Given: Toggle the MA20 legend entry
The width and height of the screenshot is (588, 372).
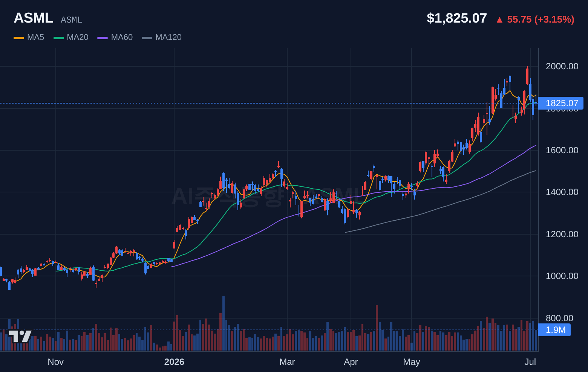Looking at the screenshot, I should (x=71, y=37).
